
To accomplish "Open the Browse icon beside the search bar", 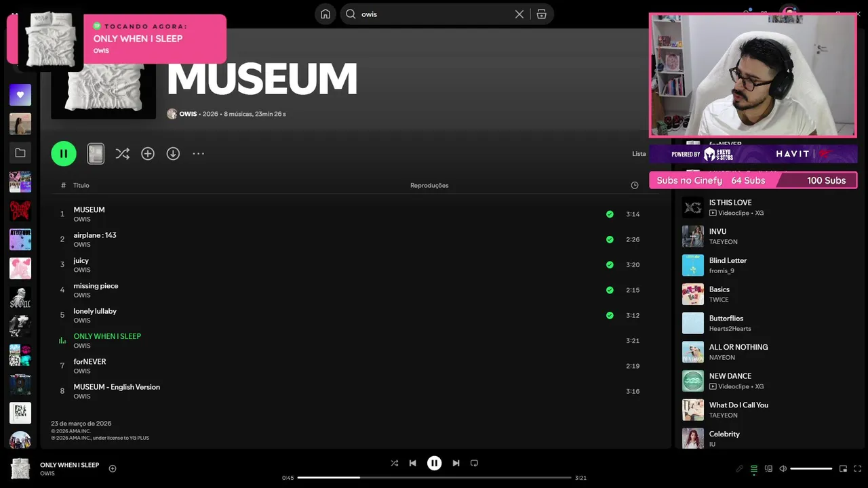I will coord(541,14).
